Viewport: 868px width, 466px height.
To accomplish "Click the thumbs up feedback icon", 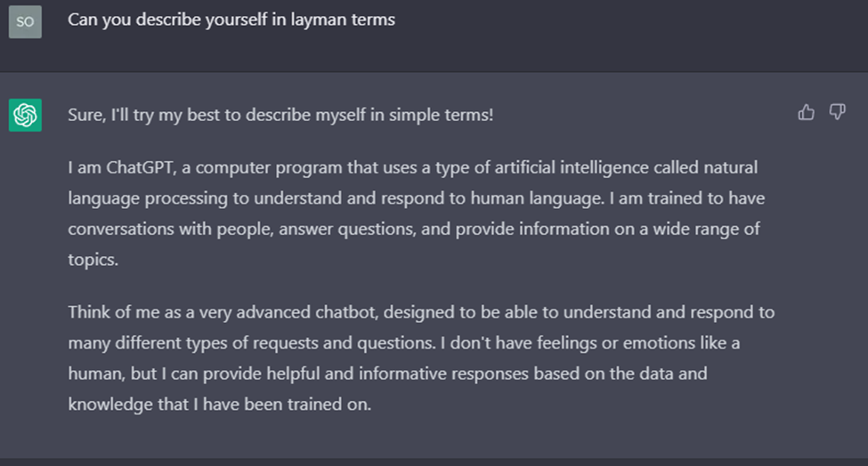I will pyautogui.click(x=807, y=112).
